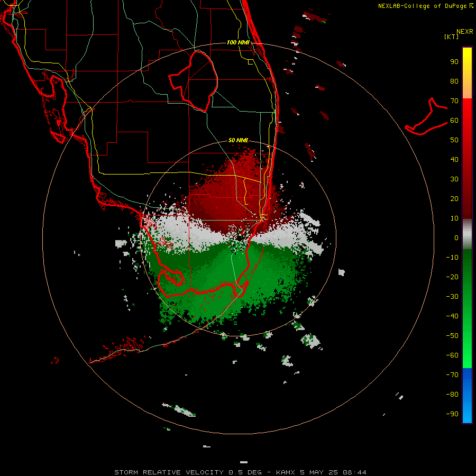The image size is (476, 476).
Task: Click the -80 value on velocity scale
Action: tap(452, 395)
